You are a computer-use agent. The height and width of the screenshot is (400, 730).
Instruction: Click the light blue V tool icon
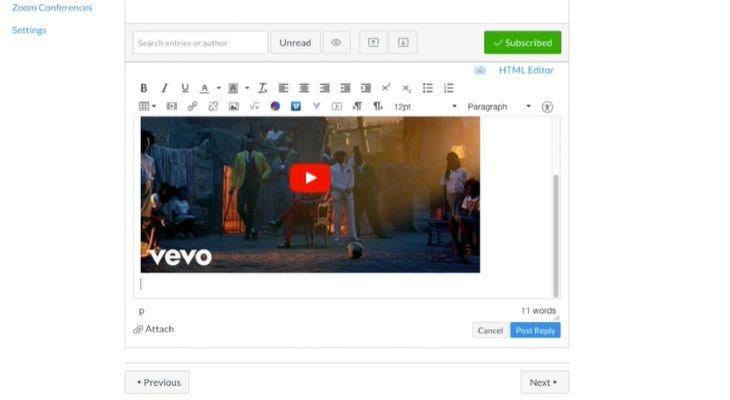pos(316,106)
